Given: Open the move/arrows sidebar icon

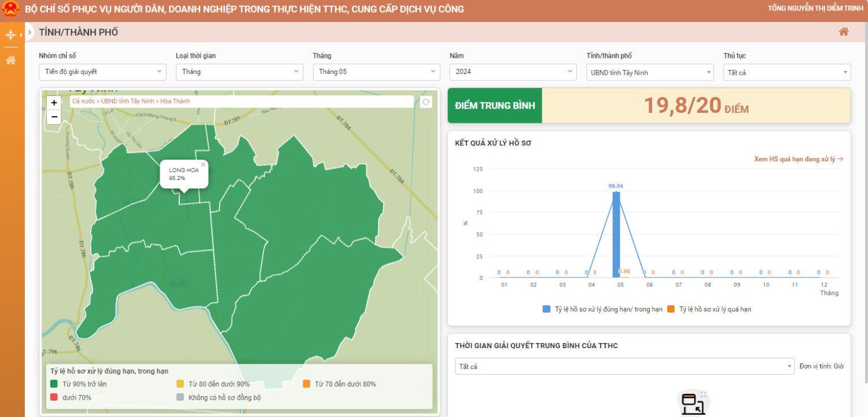Looking at the screenshot, I should pos(10,35).
